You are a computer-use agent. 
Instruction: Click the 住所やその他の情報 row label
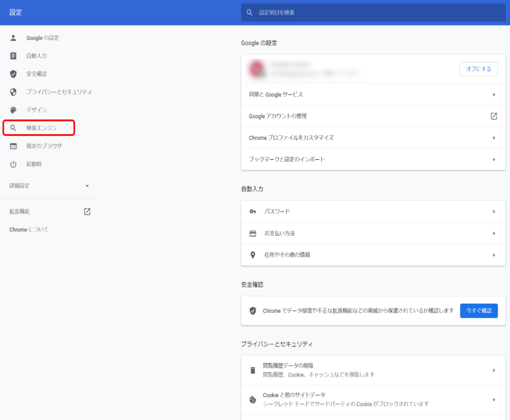287,255
